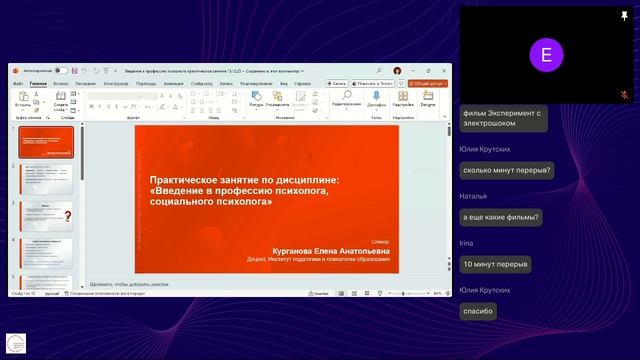
Task: Click the name Курганова Елена Анатольевна
Action: pos(331,251)
